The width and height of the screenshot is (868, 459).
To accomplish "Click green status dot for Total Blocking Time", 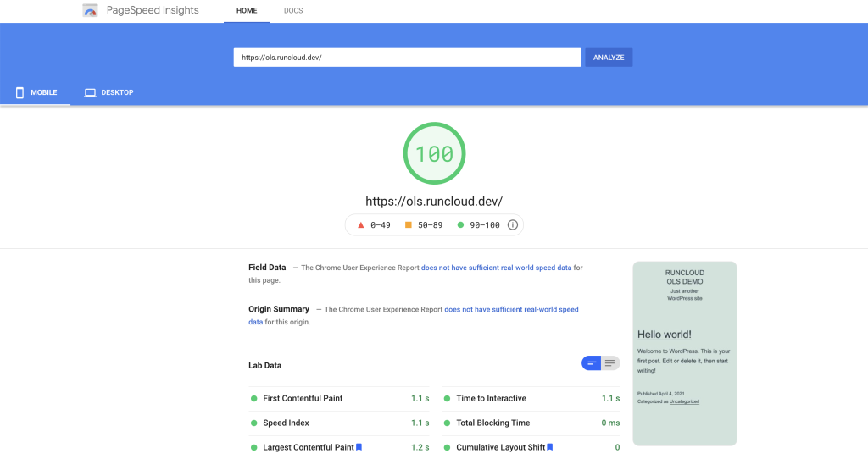I will click(447, 423).
